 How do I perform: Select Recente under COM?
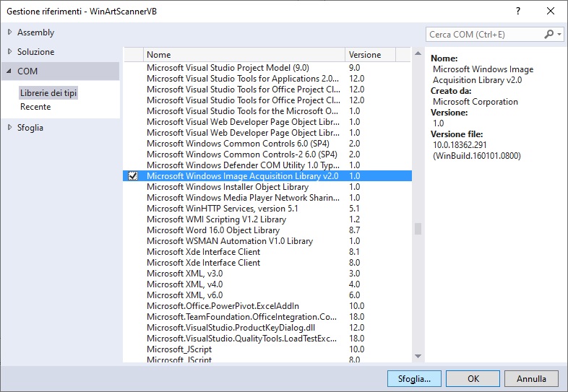coord(35,107)
